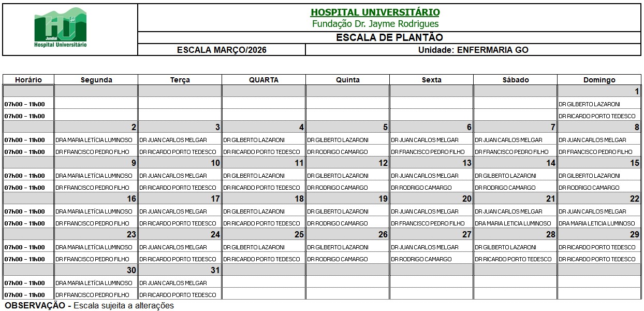The width and height of the screenshot is (644, 311).
Task: Open the green HOSPITAL UNIVERSITÁRIO title link
Action: (x=375, y=12)
